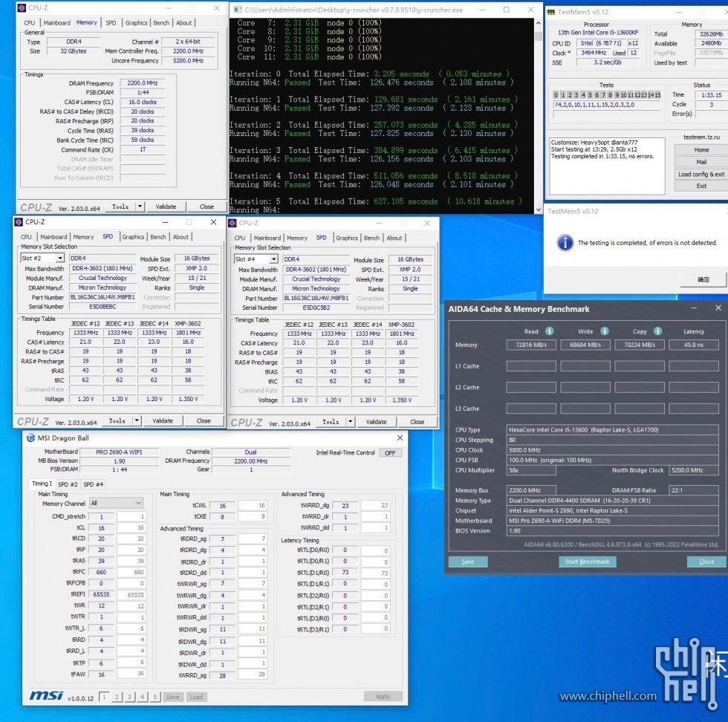
Task: Select profile 1 in MSI Dragon Ball
Action: coord(105,697)
